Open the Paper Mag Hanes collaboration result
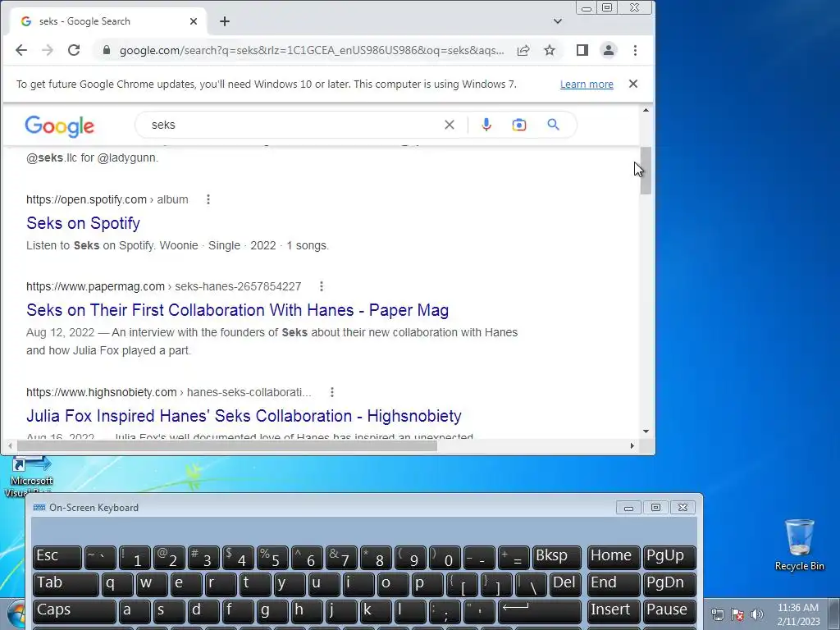Viewport: 840px width, 630px height. (x=237, y=309)
